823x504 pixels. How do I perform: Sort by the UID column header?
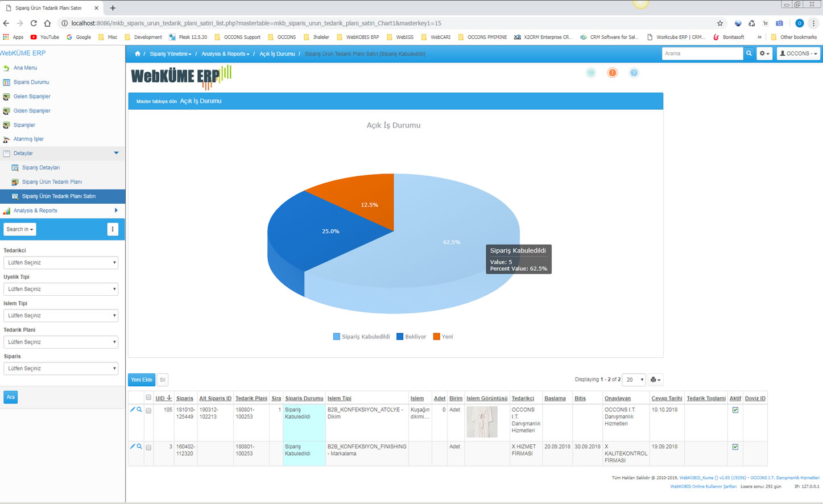point(160,398)
